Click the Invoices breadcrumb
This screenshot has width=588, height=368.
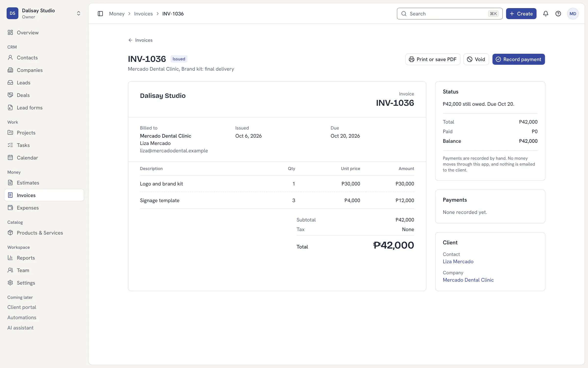[143, 14]
